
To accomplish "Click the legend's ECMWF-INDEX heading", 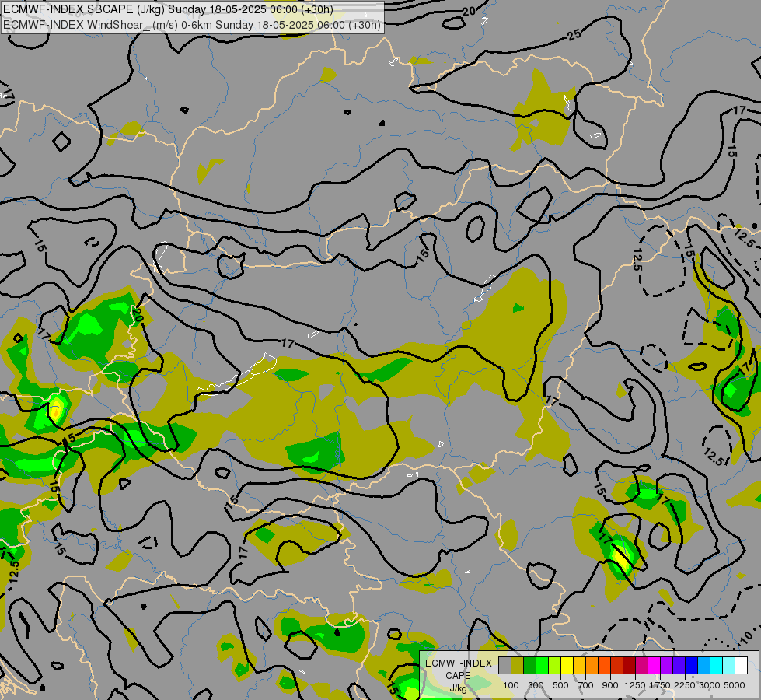I will 458,663.
